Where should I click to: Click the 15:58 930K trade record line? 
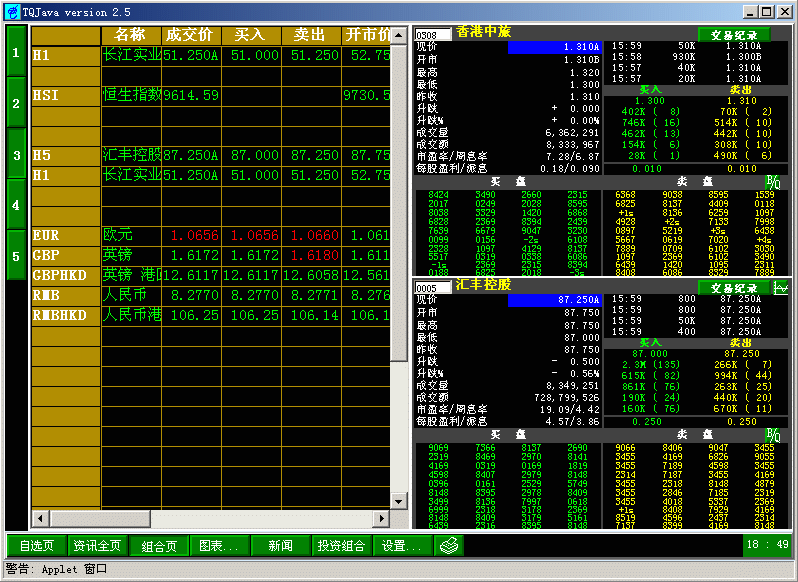pyautogui.click(x=687, y=57)
